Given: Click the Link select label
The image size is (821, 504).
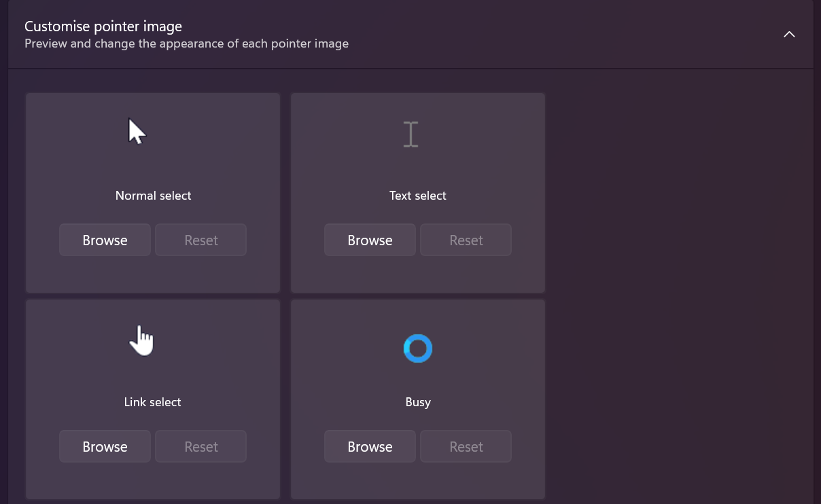Looking at the screenshot, I should point(152,402).
